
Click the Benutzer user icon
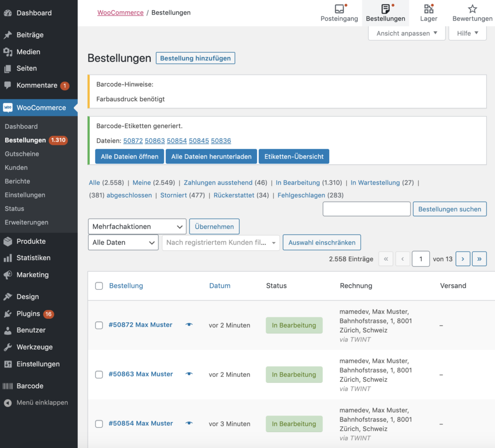pyautogui.click(x=8, y=330)
